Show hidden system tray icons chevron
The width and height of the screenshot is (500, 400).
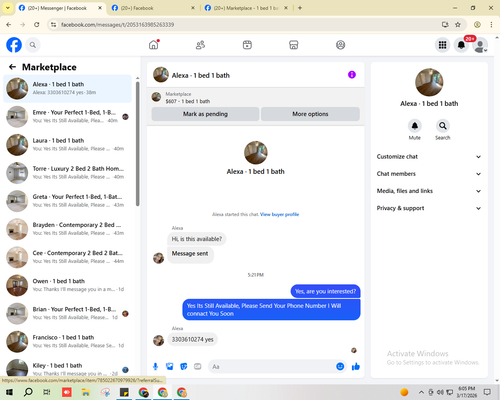tap(421, 392)
